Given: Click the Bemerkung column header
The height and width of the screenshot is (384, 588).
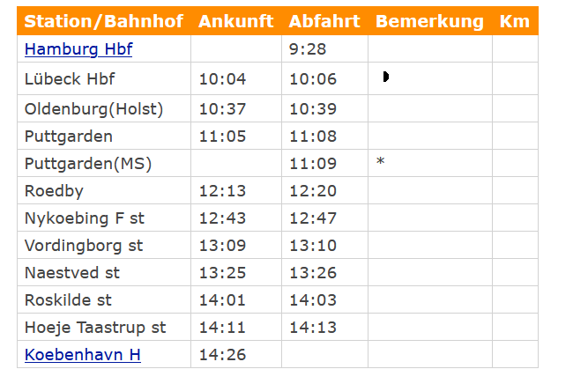Looking at the screenshot, I should (429, 21).
